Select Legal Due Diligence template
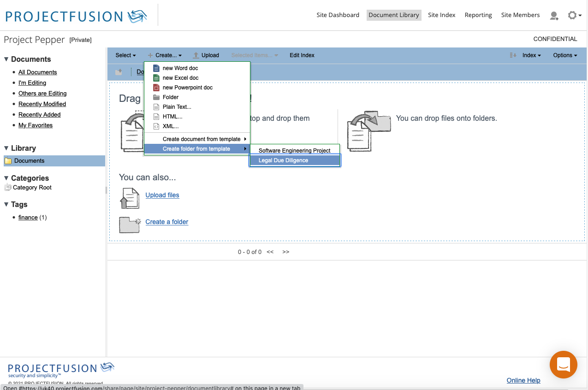Viewport: 588px width, 390px height. pyautogui.click(x=283, y=160)
